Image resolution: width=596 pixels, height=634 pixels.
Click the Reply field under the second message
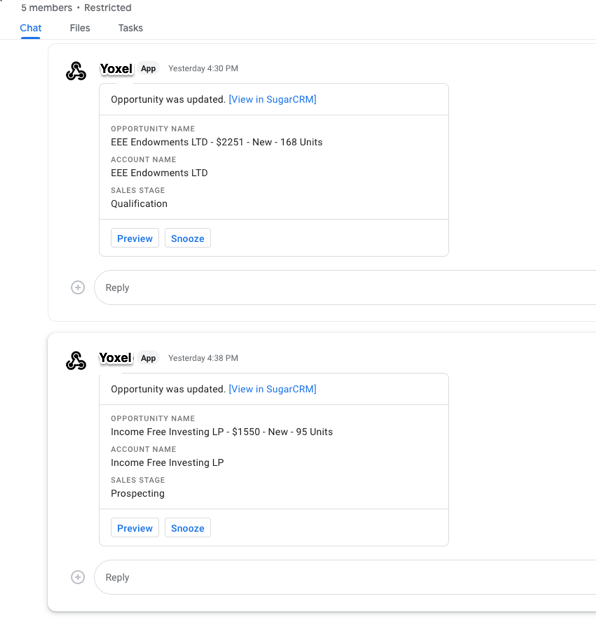point(345,577)
